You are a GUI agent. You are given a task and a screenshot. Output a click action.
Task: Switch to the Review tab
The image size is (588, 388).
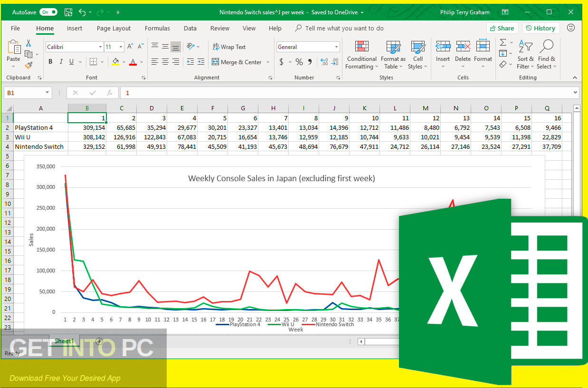[220, 28]
